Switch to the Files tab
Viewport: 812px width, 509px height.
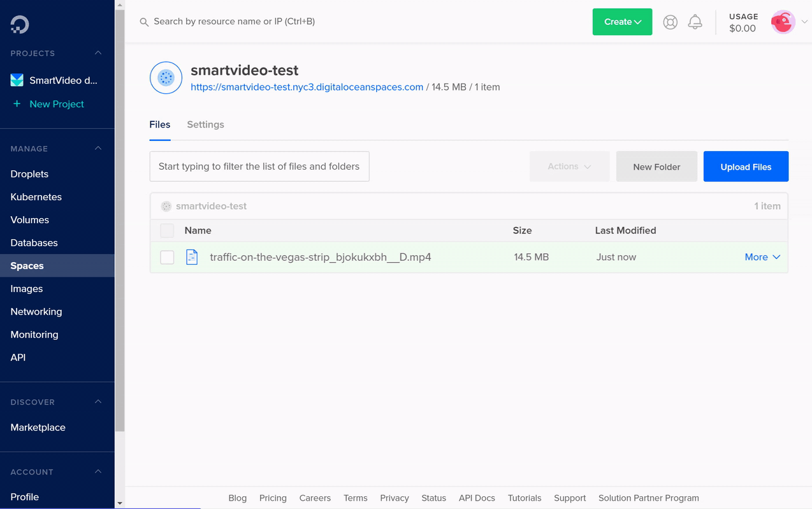pos(160,124)
